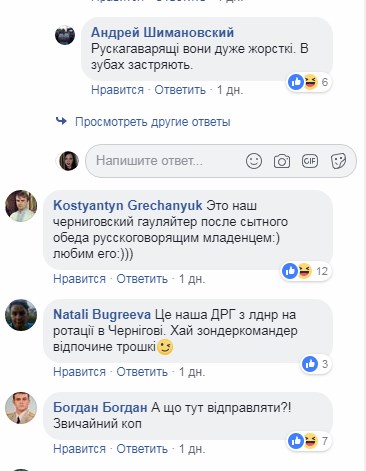Open Kostyantyn Grechanyuk's profile name
This screenshot has height=471, width=366.
point(128,205)
